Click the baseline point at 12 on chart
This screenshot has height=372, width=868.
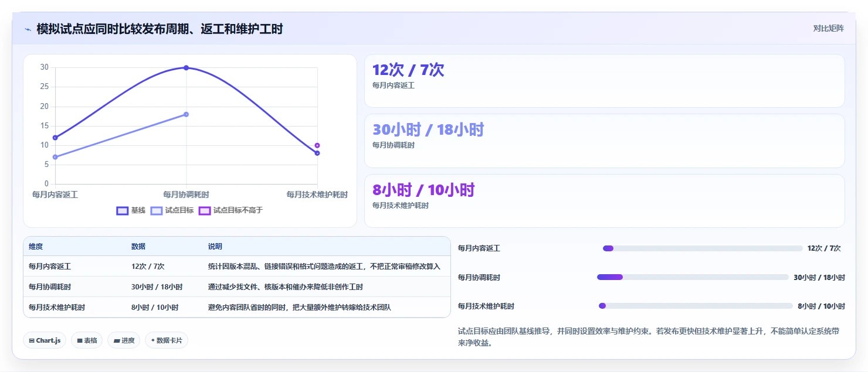[55, 138]
